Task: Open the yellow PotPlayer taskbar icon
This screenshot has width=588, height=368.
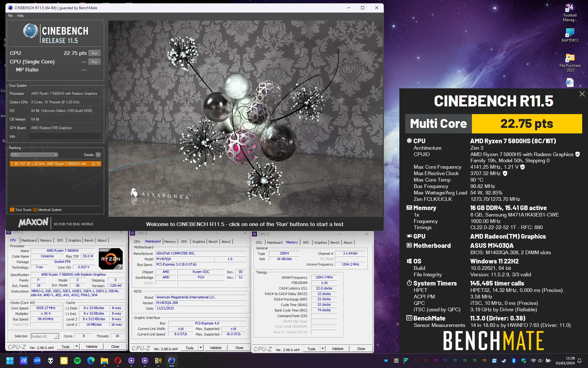Action: pos(64,361)
